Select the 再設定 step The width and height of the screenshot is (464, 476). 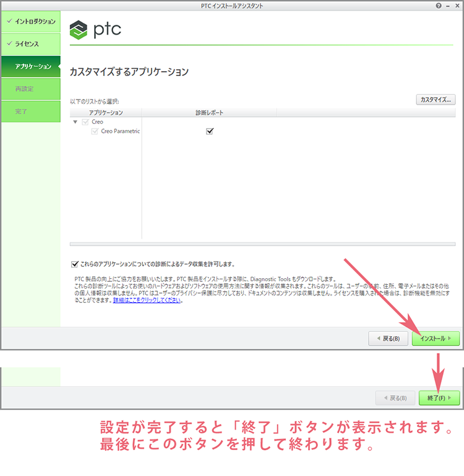31,88
